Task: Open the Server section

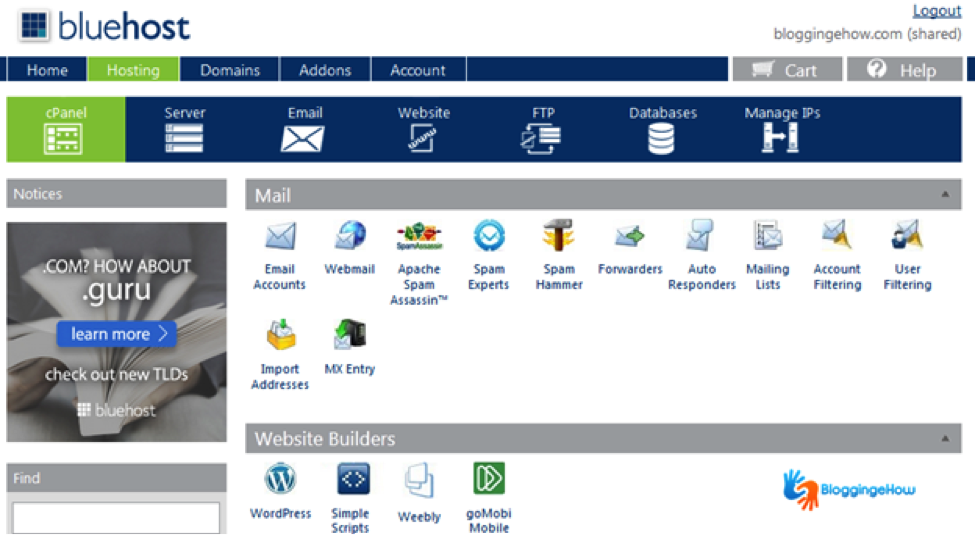Action: point(185,129)
